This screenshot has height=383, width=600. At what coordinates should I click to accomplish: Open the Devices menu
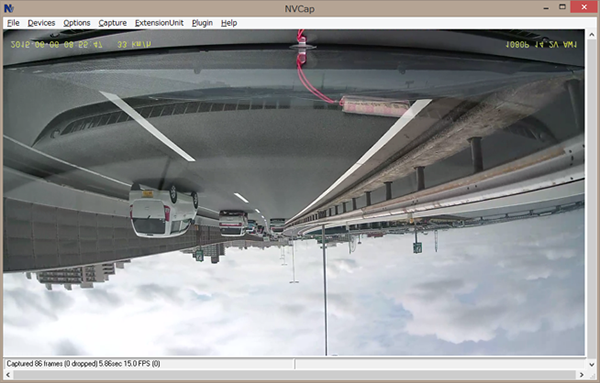(x=41, y=23)
